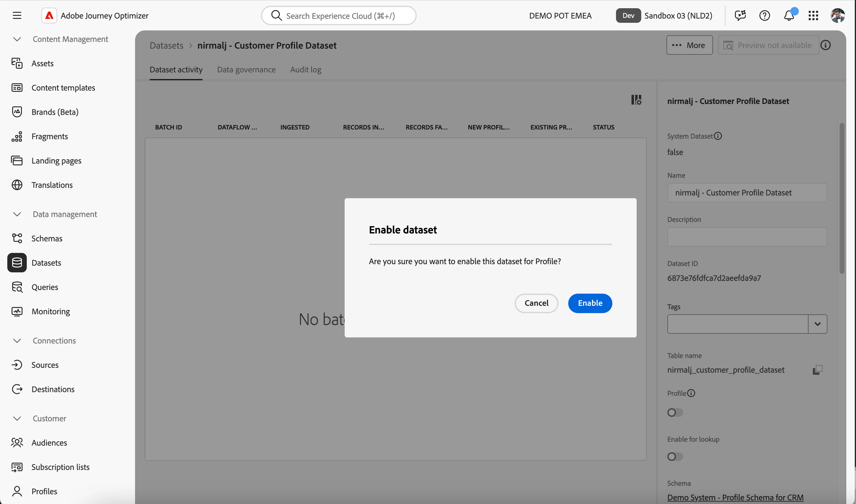Toggle Enable for lookup switch

tap(675, 457)
